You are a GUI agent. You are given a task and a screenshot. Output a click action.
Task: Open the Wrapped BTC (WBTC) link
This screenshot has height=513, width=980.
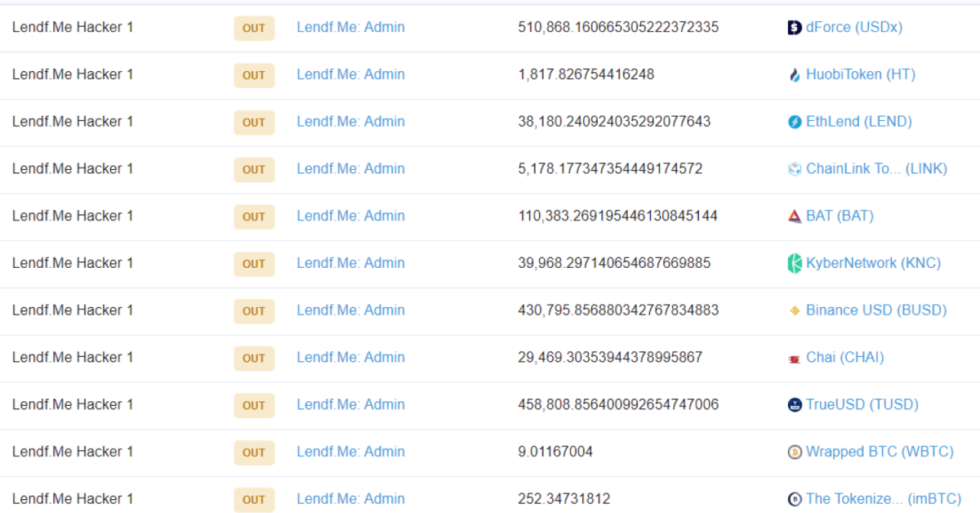pos(871,452)
